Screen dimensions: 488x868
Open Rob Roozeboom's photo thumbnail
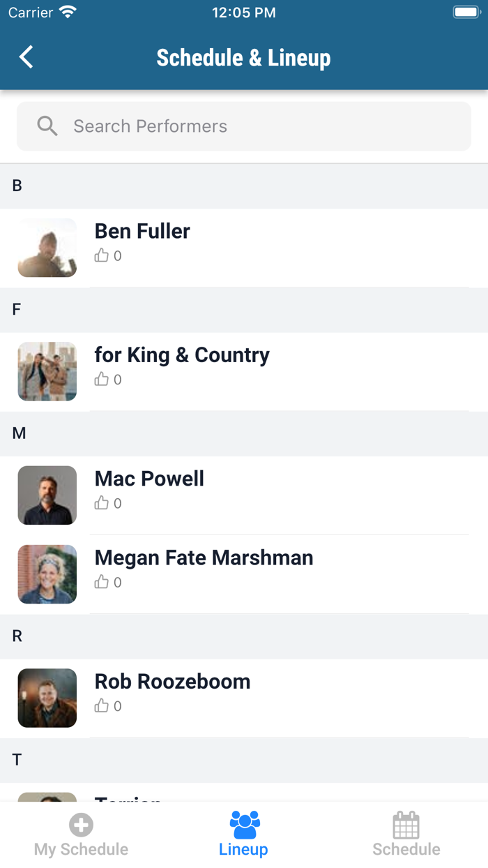pos(47,698)
